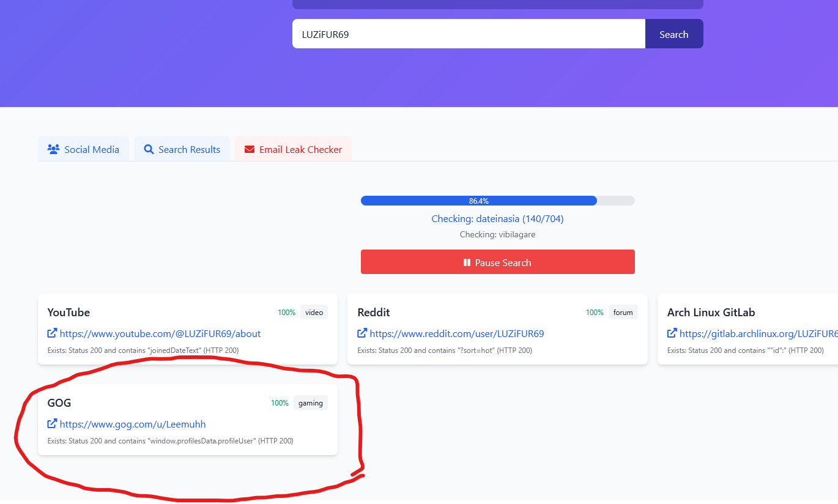Click the pause icon in Pause Search button

(467, 262)
